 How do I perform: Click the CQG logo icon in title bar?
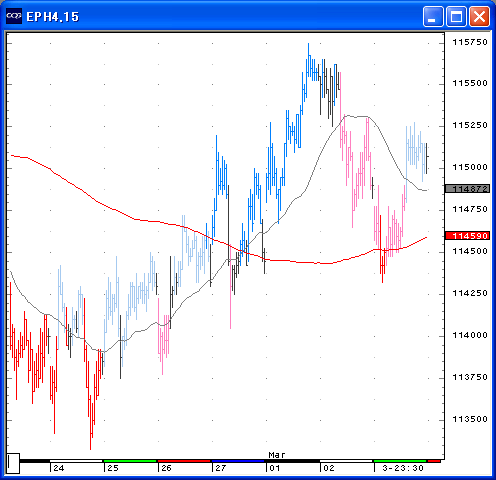click(x=14, y=16)
